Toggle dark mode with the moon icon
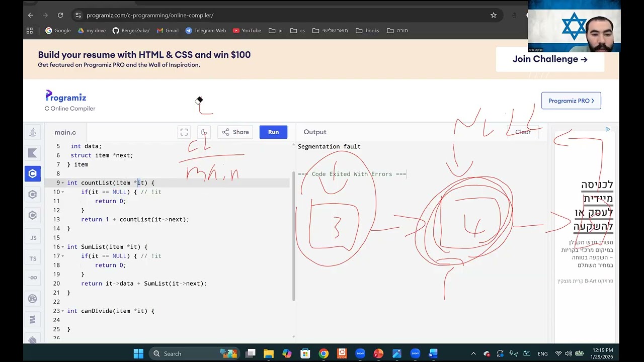Screen dimensions: 644x362 click(x=204, y=132)
